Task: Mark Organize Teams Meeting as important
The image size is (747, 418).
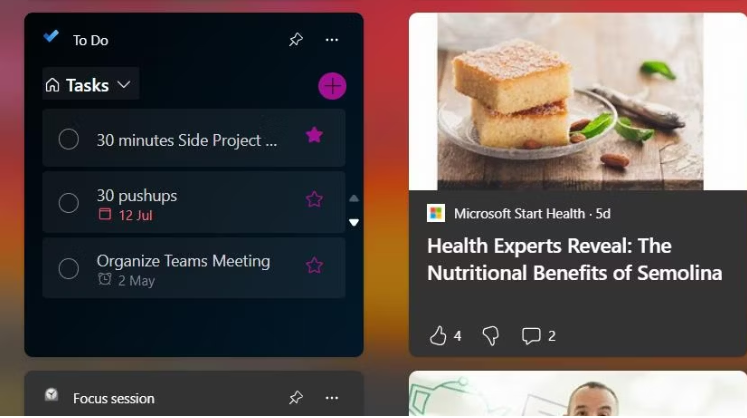Action: tap(314, 265)
